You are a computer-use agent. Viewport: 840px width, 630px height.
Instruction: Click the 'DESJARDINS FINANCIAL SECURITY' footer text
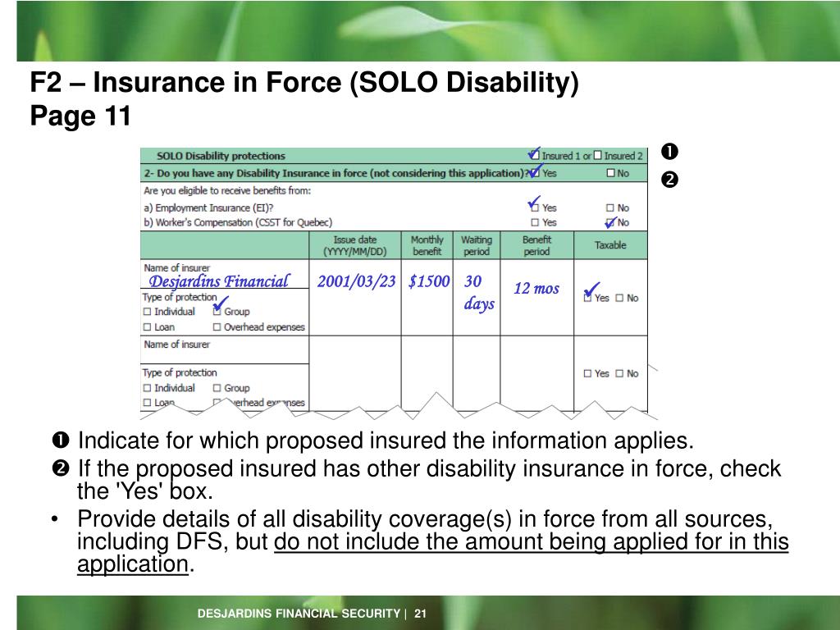[299, 614]
